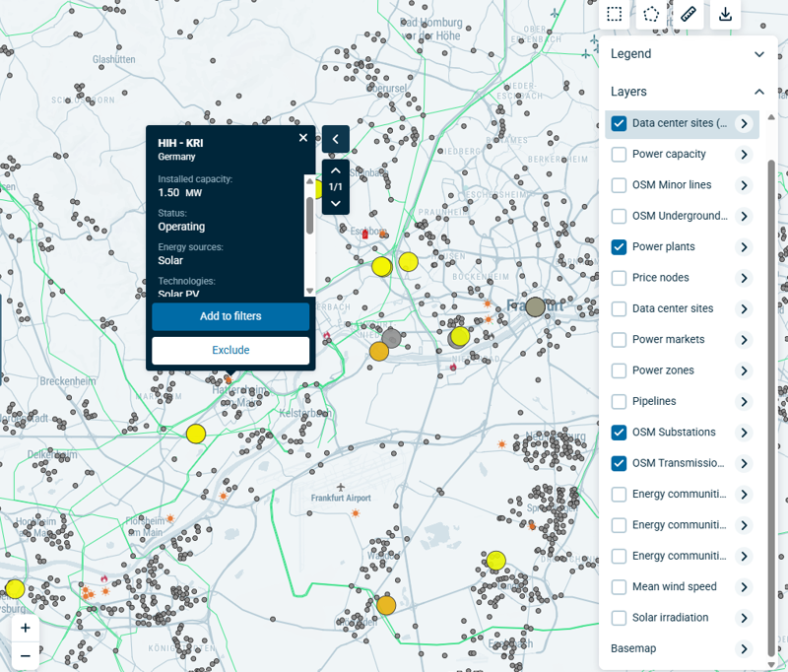Enable the Power capacity layer checkbox
Screen dimensions: 788x672
[620, 155]
